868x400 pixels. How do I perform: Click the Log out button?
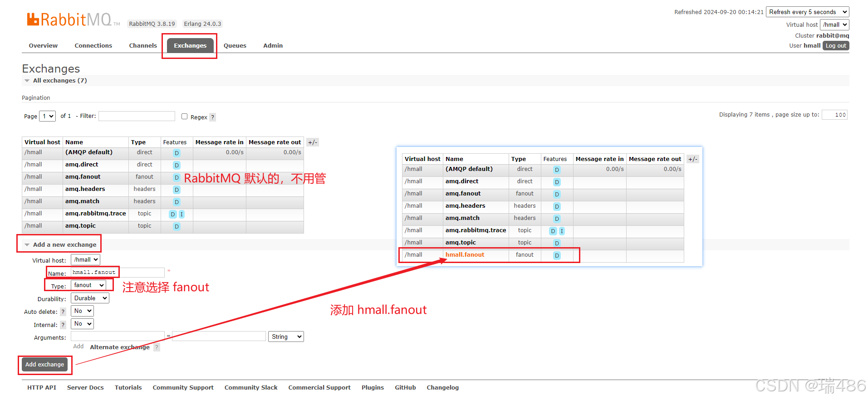836,46
